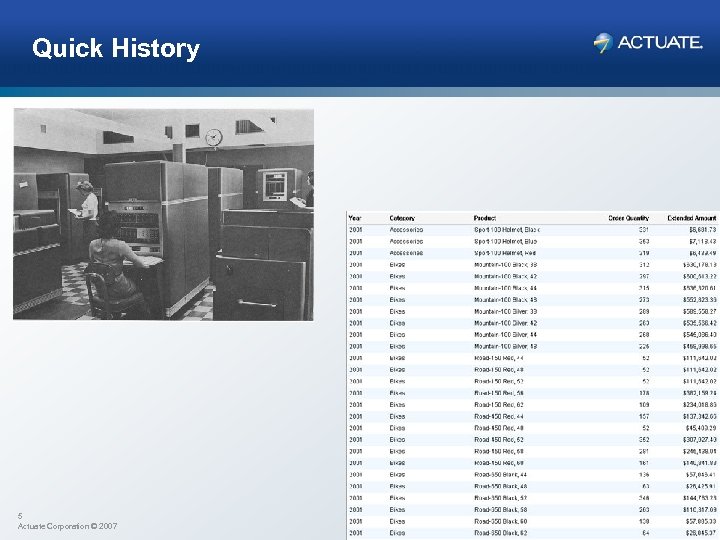Select the Mountain-100 Silver, 48 cell

coord(505,346)
